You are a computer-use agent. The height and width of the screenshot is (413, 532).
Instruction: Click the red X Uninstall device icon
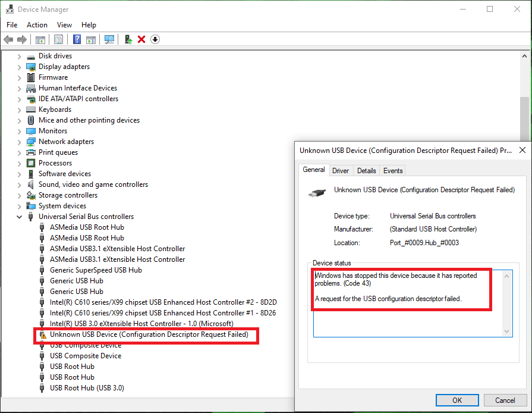pos(141,39)
